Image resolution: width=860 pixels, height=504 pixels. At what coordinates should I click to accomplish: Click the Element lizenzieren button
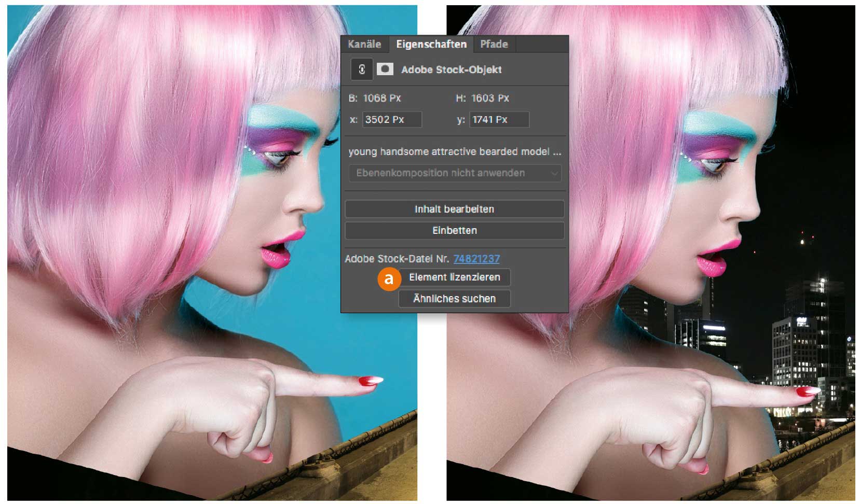pos(454,277)
